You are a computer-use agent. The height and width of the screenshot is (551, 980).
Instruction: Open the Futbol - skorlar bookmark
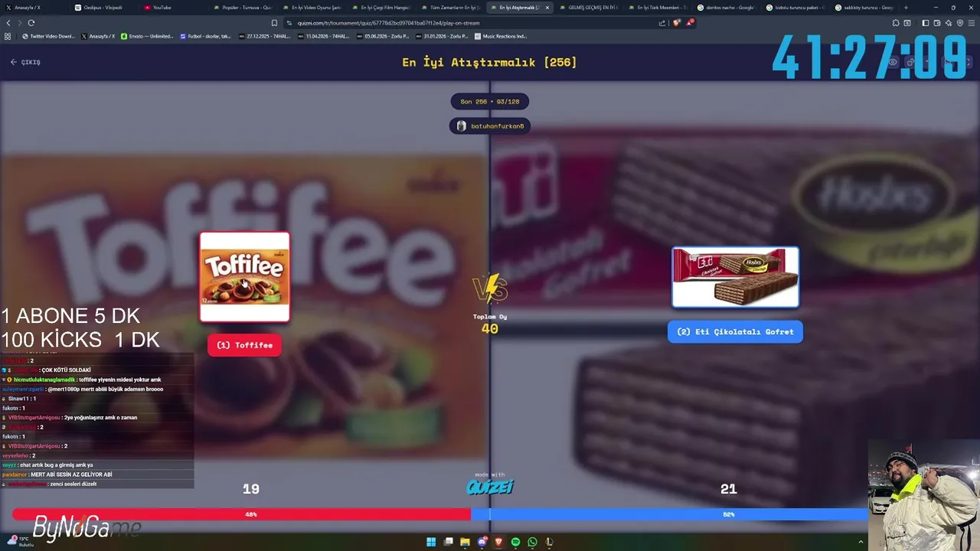(x=205, y=36)
